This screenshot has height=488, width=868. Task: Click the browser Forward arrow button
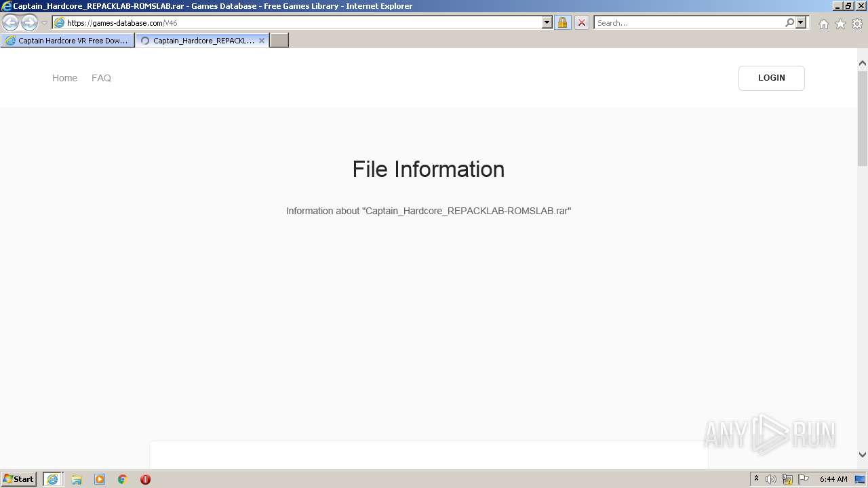[x=29, y=22]
